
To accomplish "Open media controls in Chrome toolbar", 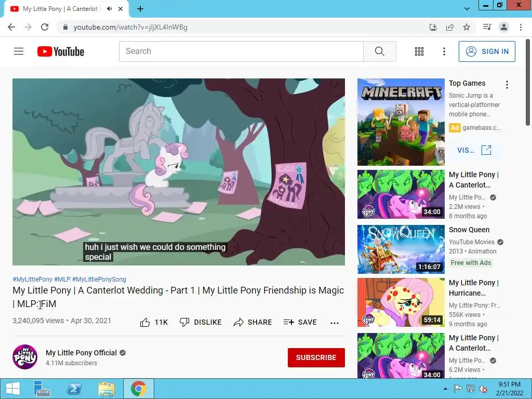I will (x=487, y=27).
